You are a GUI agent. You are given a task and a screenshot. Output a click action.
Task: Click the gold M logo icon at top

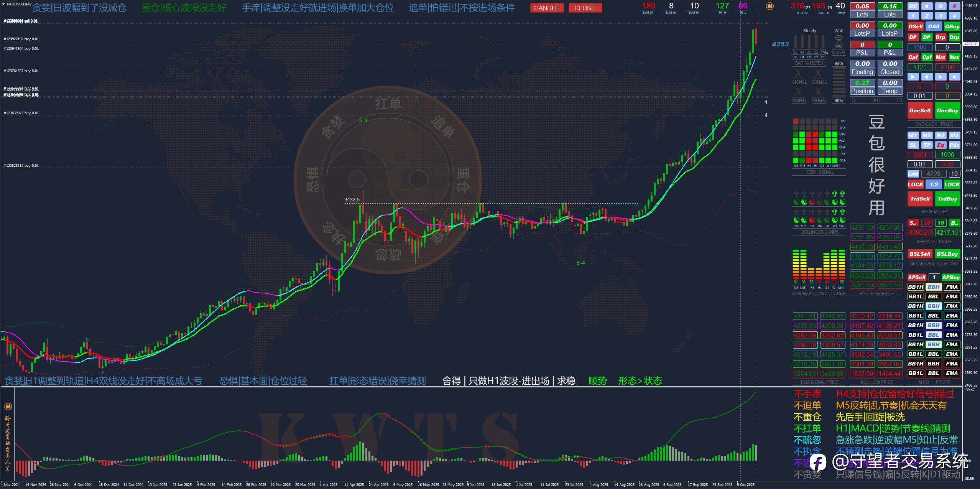coord(770,6)
